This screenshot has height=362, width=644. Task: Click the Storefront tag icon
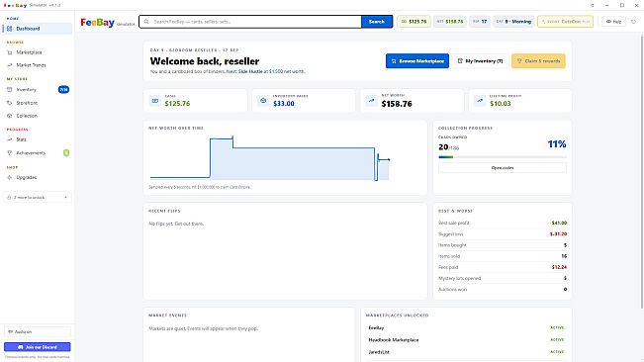(10, 103)
